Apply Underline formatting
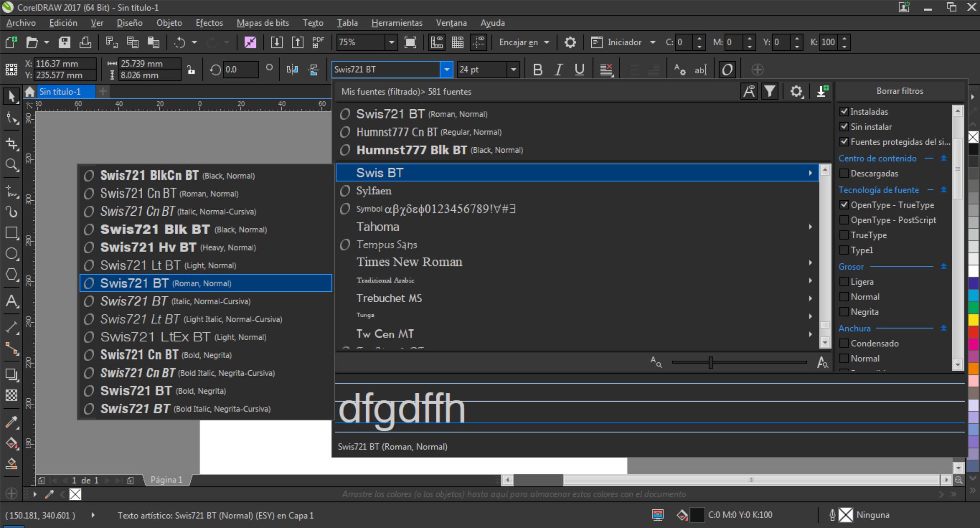This screenshot has height=528, width=980. pyautogui.click(x=579, y=70)
